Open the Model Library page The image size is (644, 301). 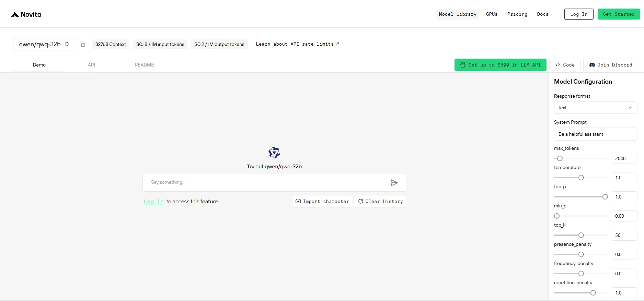(458, 14)
